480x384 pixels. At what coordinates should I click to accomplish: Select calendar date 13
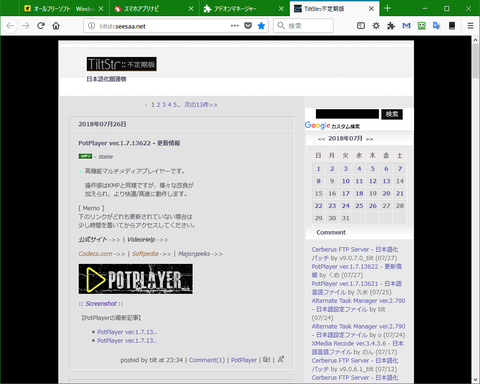click(386, 181)
